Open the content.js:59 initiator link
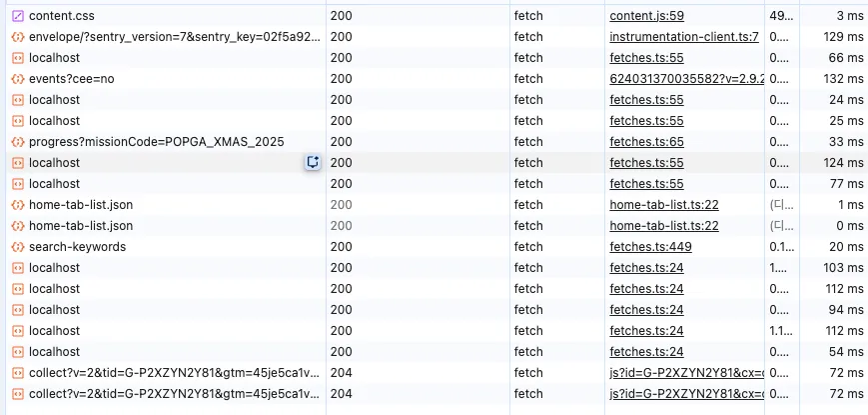The height and width of the screenshot is (415, 868). tap(646, 16)
